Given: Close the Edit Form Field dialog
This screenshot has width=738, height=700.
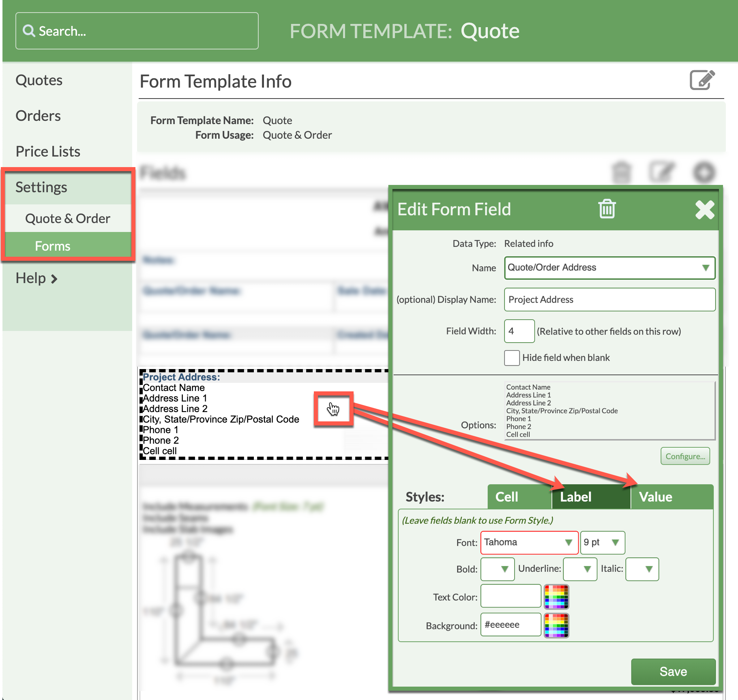Looking at the screenshot, I should coord(704,210).
